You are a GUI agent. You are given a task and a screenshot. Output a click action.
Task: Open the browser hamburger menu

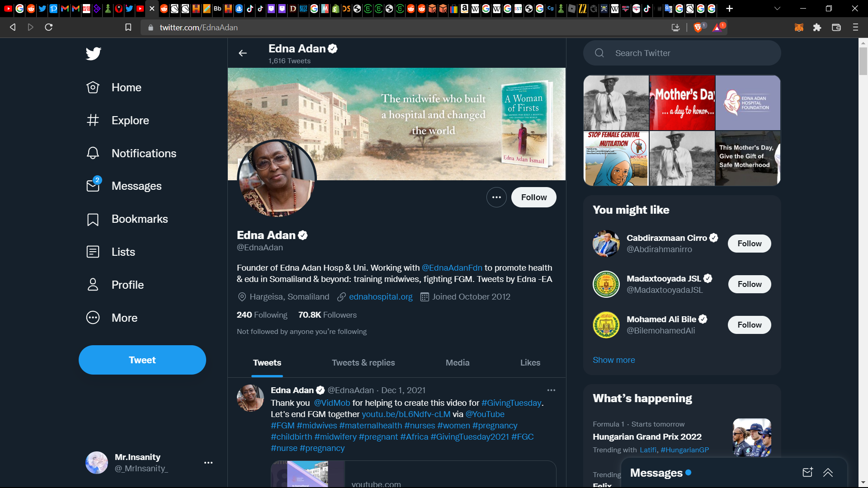[x=855, y=28]
